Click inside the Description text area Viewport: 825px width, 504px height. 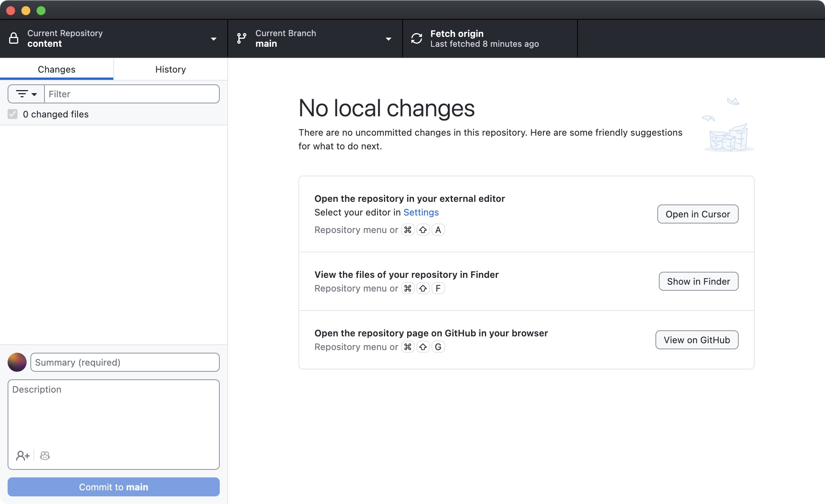pos(113,414)
